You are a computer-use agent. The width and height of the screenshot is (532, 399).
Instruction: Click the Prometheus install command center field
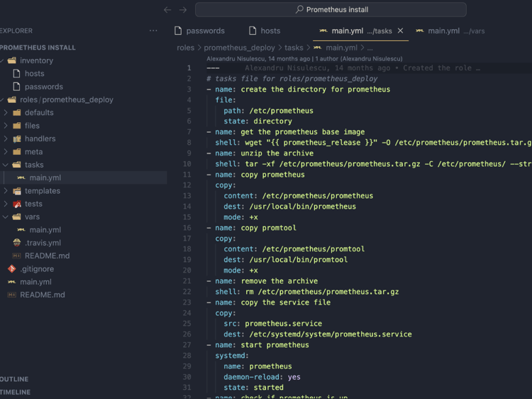coord(331,9)
